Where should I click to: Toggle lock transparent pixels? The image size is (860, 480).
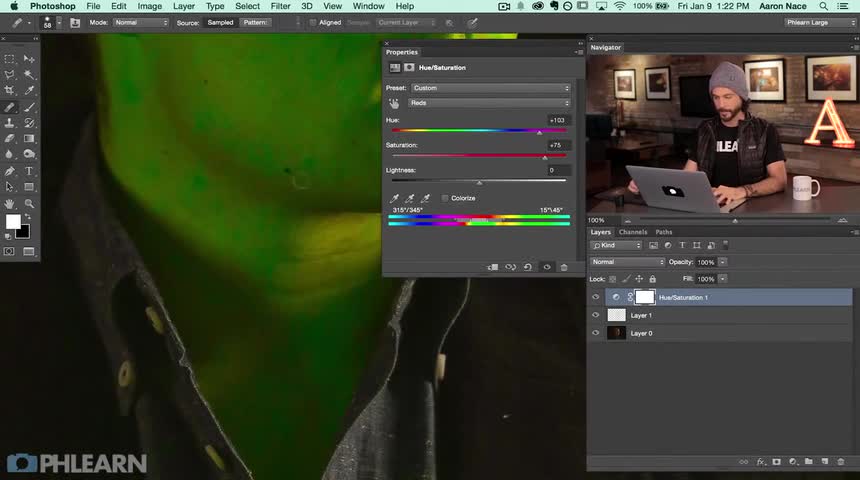click(613, 279)
